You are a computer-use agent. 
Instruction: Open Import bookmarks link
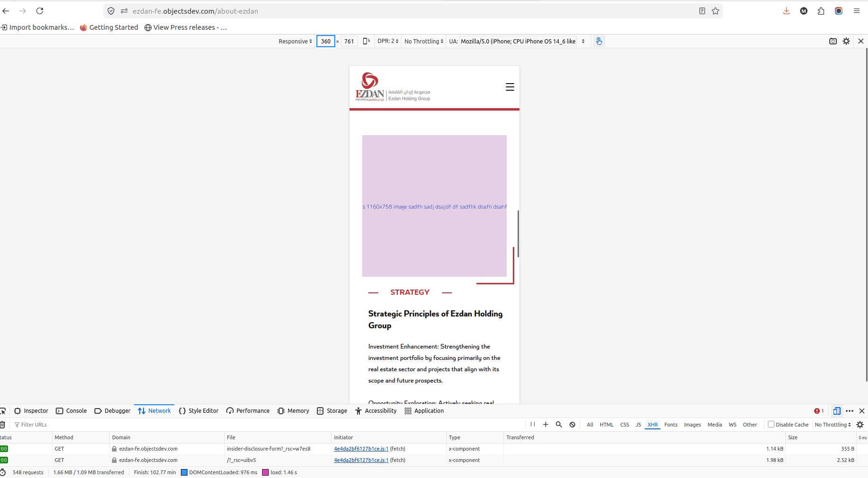37,27
